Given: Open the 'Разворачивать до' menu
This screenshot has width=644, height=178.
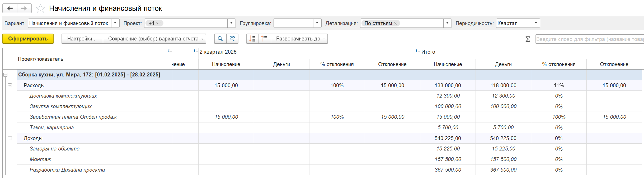Looking at the screenshot, I should tap(299, 39).
